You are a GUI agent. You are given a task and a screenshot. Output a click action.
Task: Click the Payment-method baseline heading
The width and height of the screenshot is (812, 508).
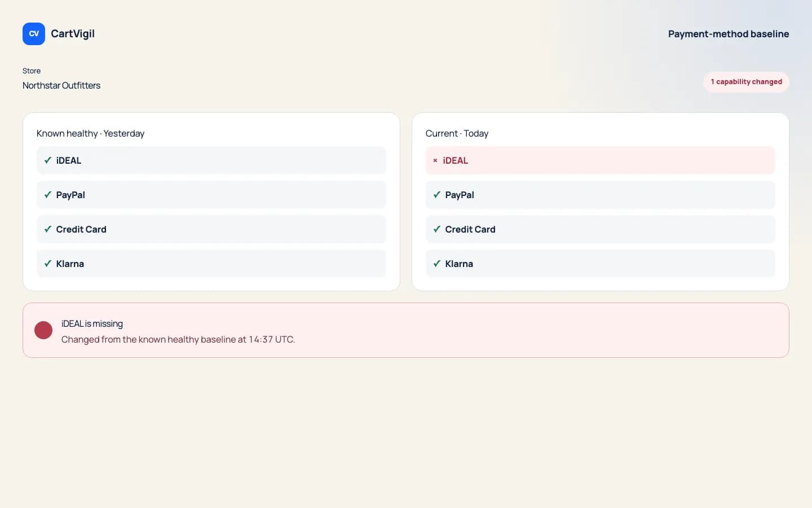click(x=729, y=34)
